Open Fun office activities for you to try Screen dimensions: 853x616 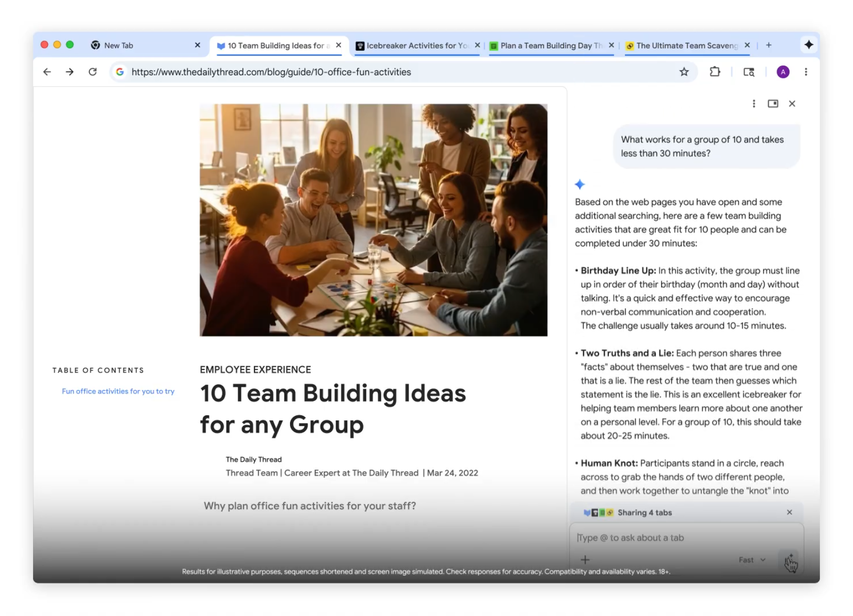pyautogui.click(x=118, y=391)
